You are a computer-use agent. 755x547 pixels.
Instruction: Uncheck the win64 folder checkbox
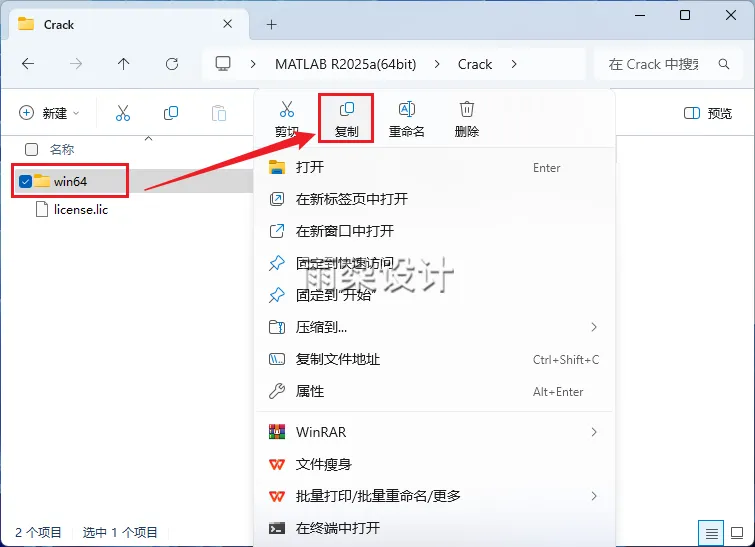point(25,182)
